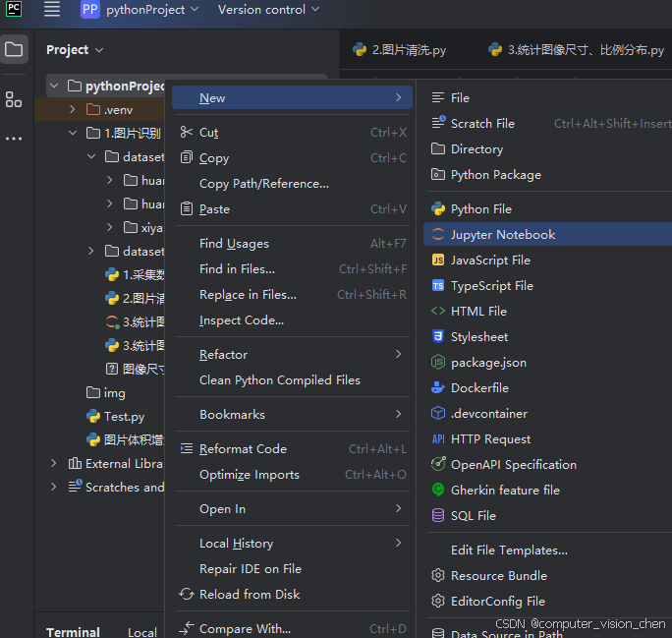Switch to the 2.图片清洗.py editor tab
This screenshot has height=638, width=672.
click(x=400, y=50)
